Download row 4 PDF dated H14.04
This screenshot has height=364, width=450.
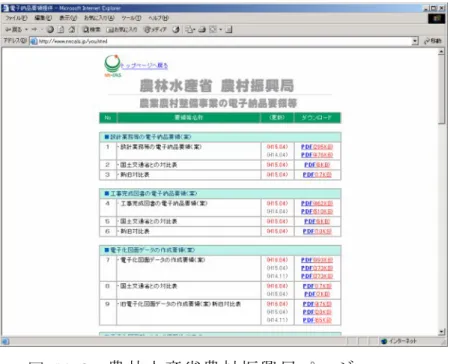[317, 212]
